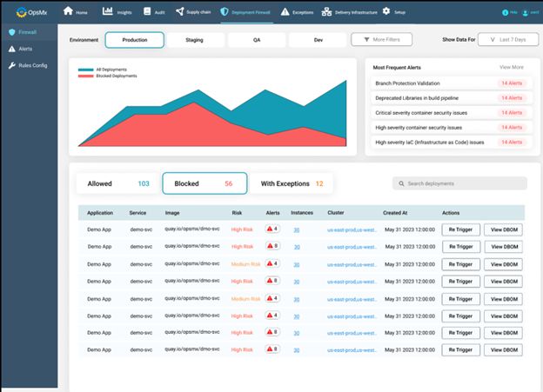
Task: Click the Risk column header
Action: (x=237, y=213)
